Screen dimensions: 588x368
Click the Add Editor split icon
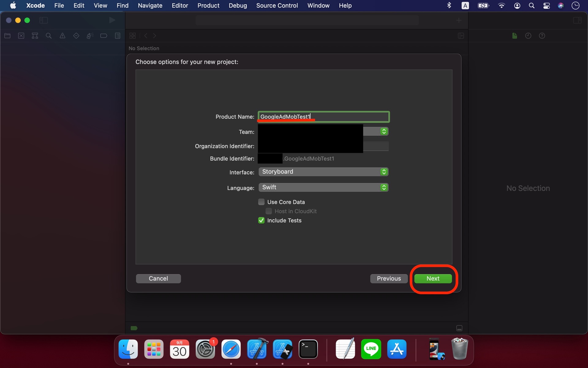coord(461,36)
